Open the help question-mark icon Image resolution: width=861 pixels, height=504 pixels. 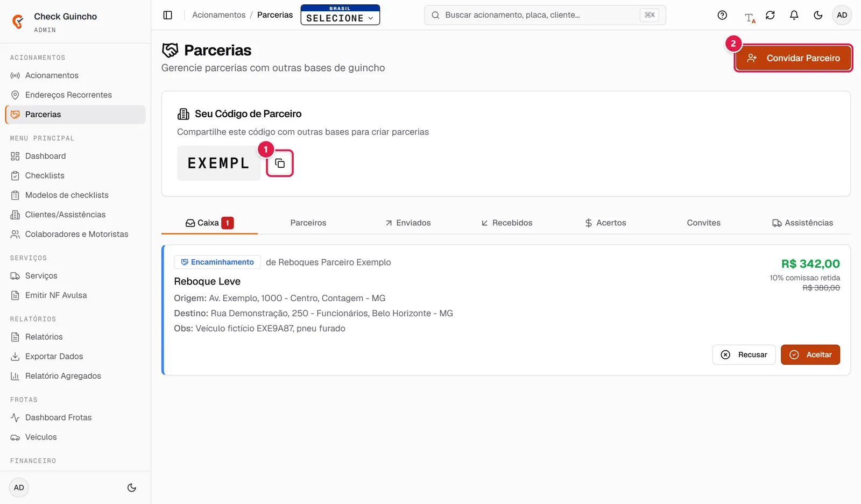pyautogui.click(x=722, y=15)
